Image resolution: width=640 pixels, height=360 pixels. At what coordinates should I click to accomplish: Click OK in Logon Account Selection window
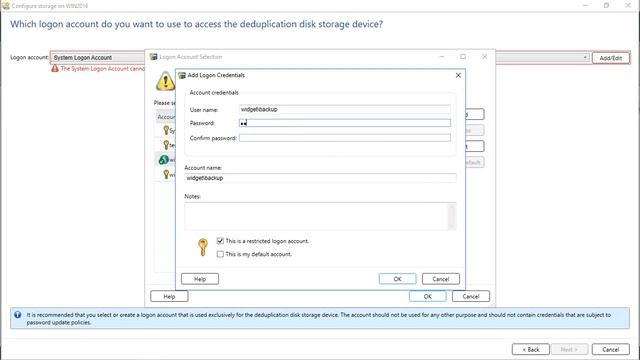tap(427, 296)
